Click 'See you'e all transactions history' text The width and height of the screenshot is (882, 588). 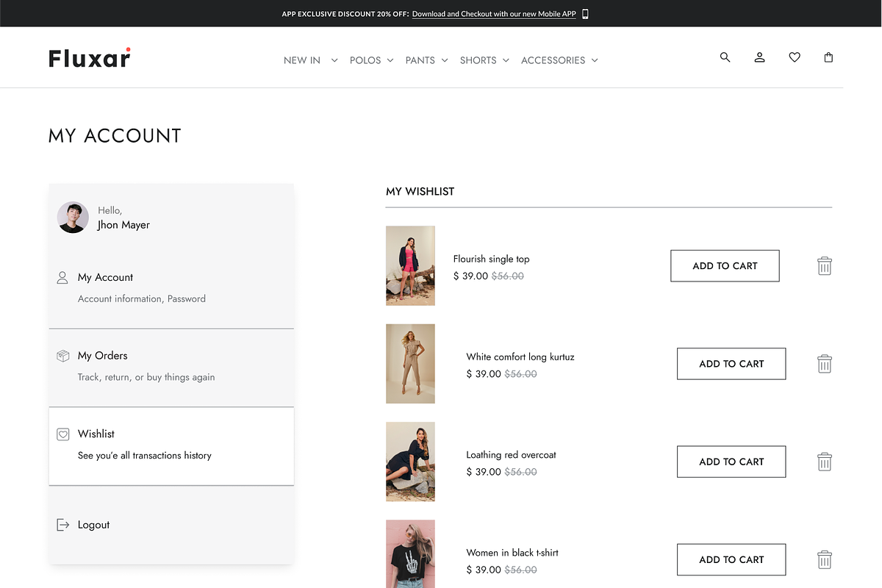click(x=145, y=456)
